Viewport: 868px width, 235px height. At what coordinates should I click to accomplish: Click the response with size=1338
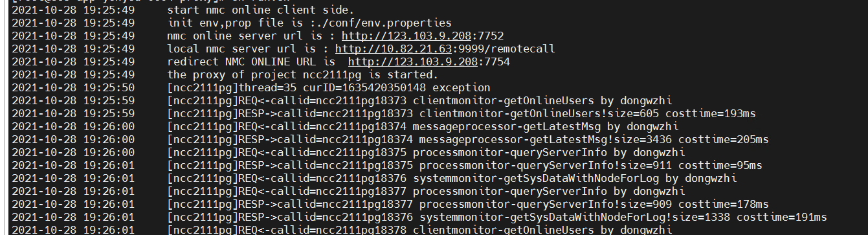(497, 217)
